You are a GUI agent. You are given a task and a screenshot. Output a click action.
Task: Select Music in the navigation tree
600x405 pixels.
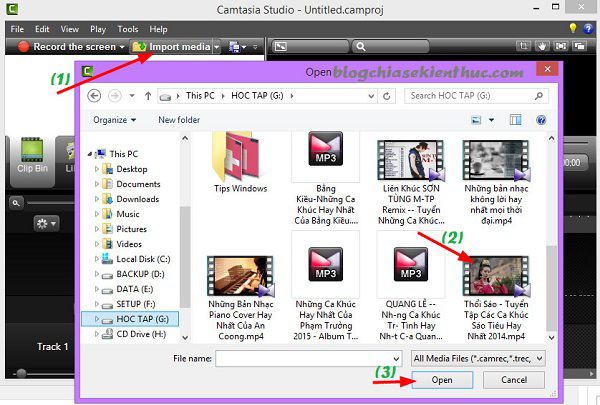[x=128, y=214]
